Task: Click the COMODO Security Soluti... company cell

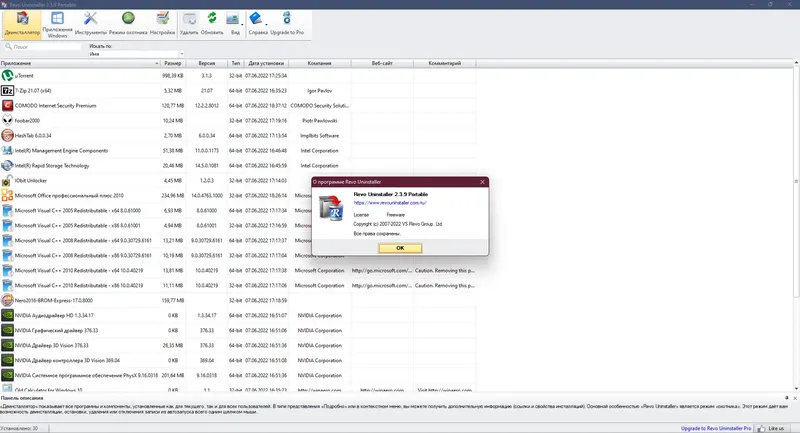Action: click(x=319, y=106)
